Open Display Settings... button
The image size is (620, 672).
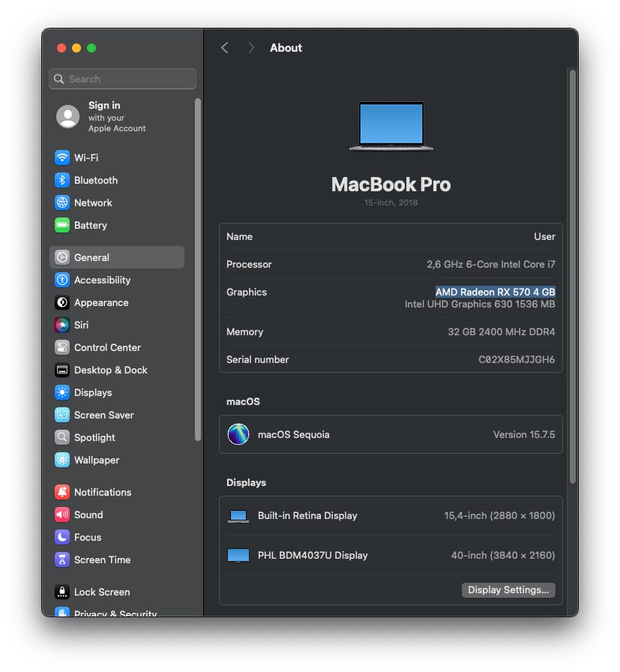tap(508, 590)
